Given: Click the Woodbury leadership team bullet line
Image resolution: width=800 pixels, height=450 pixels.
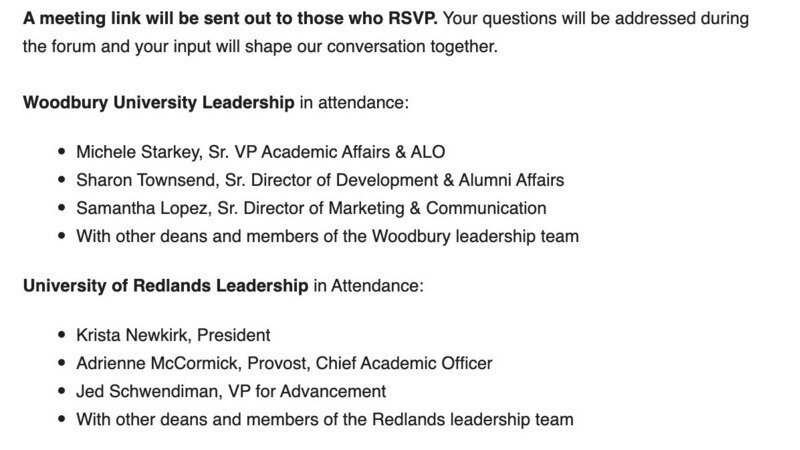Looking at the screenshot, I should click(x=327, y=237).
